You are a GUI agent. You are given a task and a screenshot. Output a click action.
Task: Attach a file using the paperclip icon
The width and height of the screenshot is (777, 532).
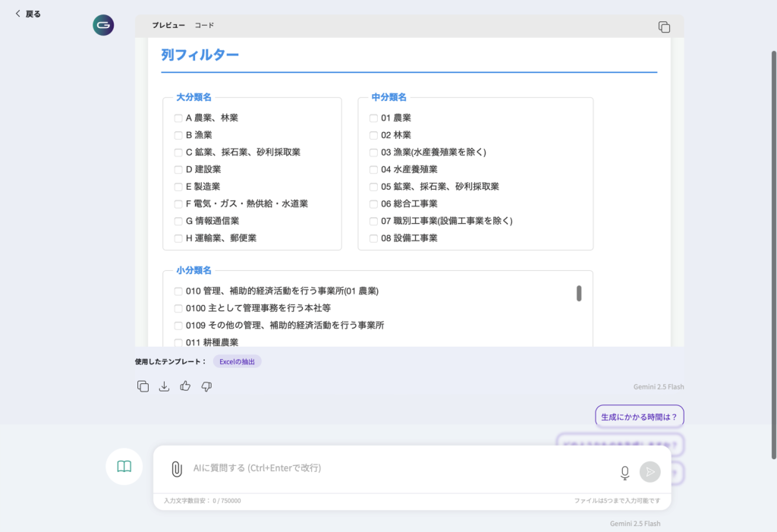tap(176, 469)
